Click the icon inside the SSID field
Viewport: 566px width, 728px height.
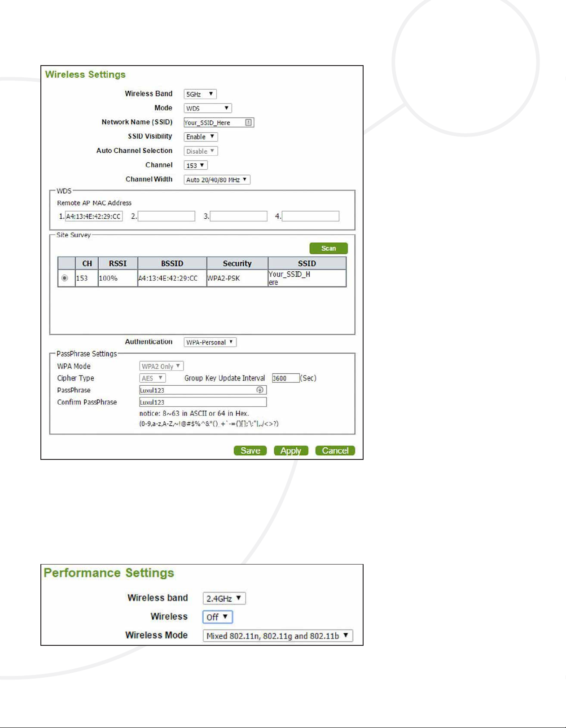tap(248, 122)
